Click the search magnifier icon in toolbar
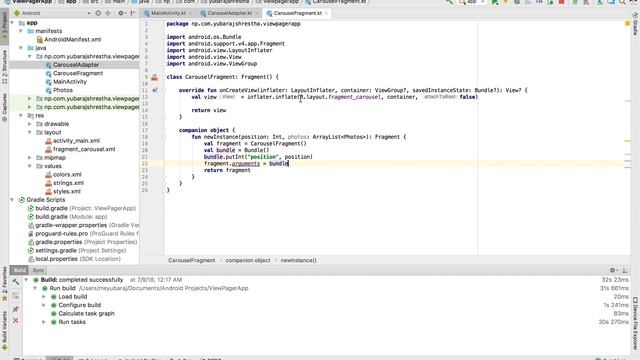 point(622,2)
